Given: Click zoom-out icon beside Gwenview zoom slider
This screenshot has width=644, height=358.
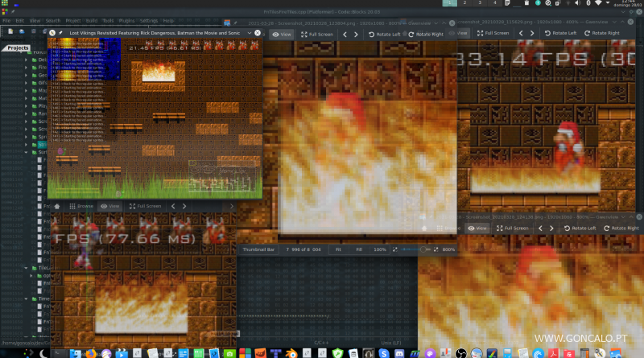Looking at the screenshot, I should click(x=395, y=249).
